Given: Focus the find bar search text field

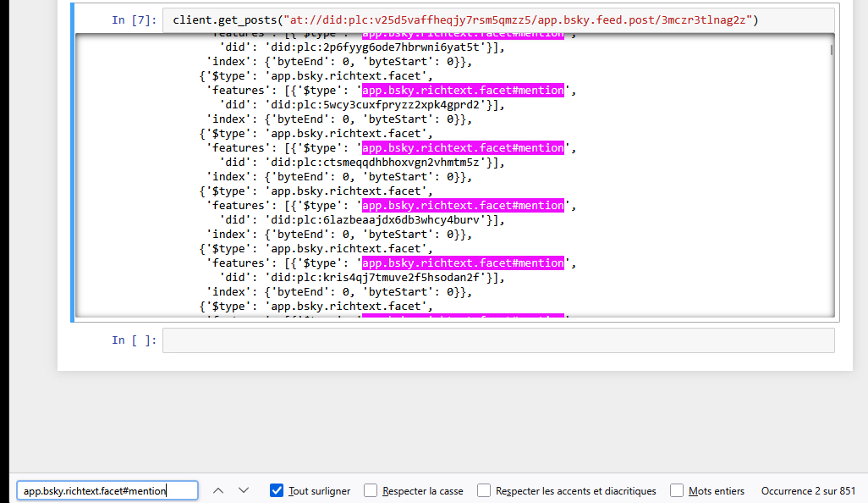Looking at the screenshot, I should (x=107, y=490).
